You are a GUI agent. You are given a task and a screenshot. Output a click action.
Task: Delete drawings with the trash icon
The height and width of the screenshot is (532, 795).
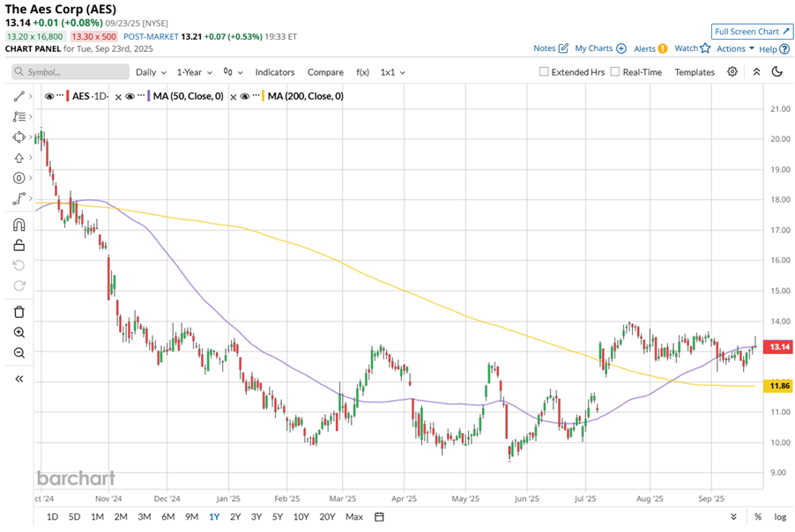coord(19,312)
